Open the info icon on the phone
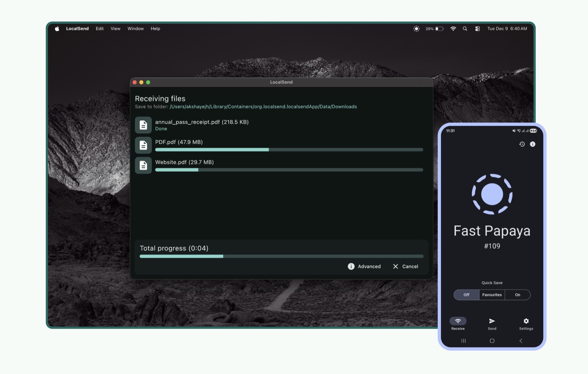Image resolution: width=588 pixels, height=374 pixels. coord(533,144)
